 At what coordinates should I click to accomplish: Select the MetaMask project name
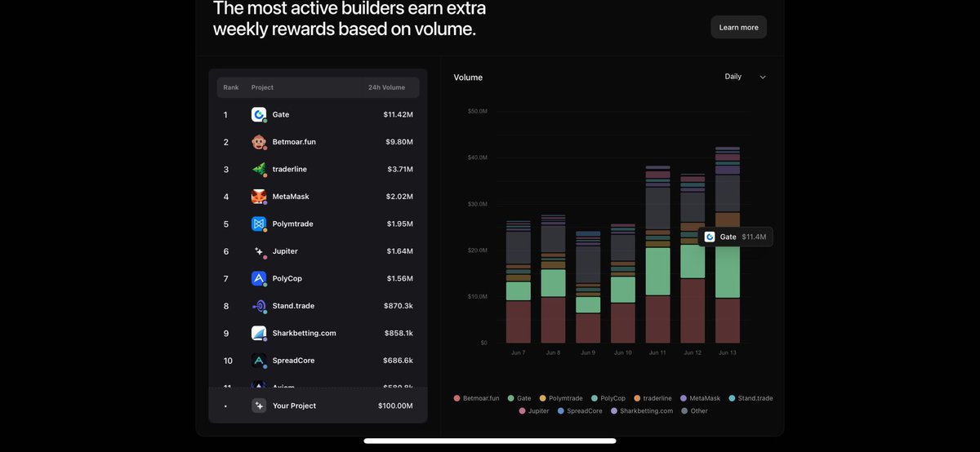pyautogui.click(x=291, y=197)
